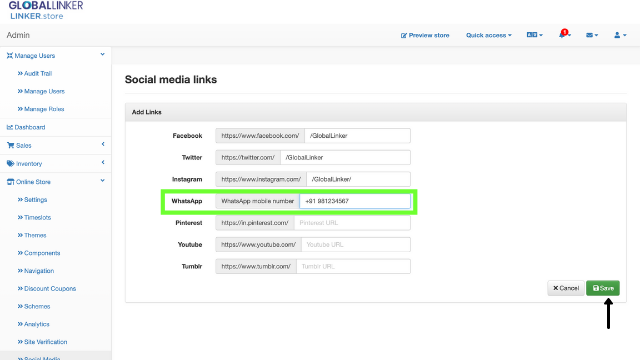Image resolution: width=640 pixels, height=360 pixels.
Task: Click the https://www.instagram.com/ prefix
Action: (x=261, y=179)
